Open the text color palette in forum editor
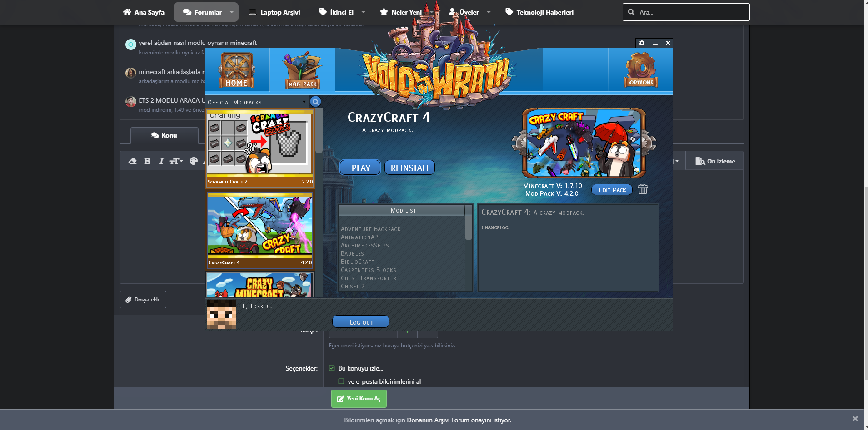868x430 pixels. 194,161
